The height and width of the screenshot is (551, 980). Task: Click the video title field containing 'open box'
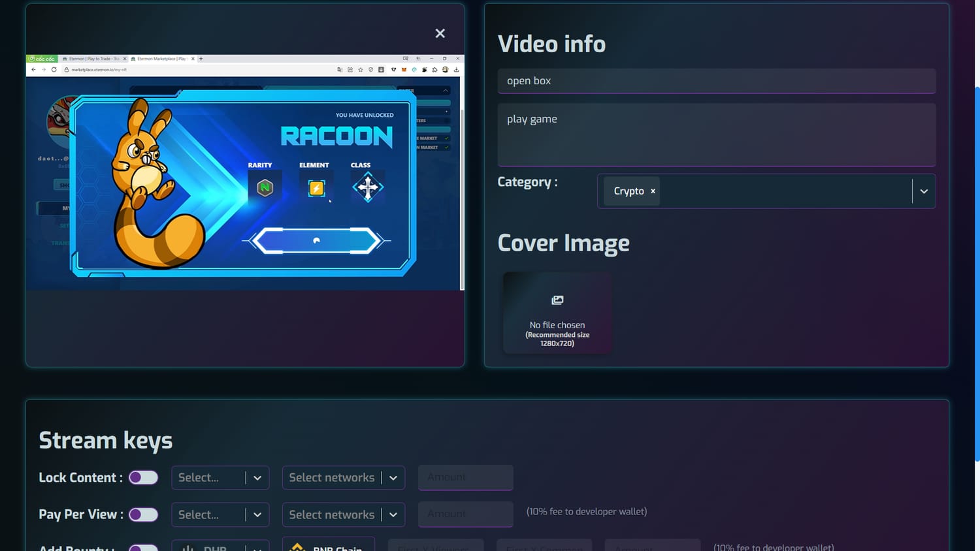point(717,81)
